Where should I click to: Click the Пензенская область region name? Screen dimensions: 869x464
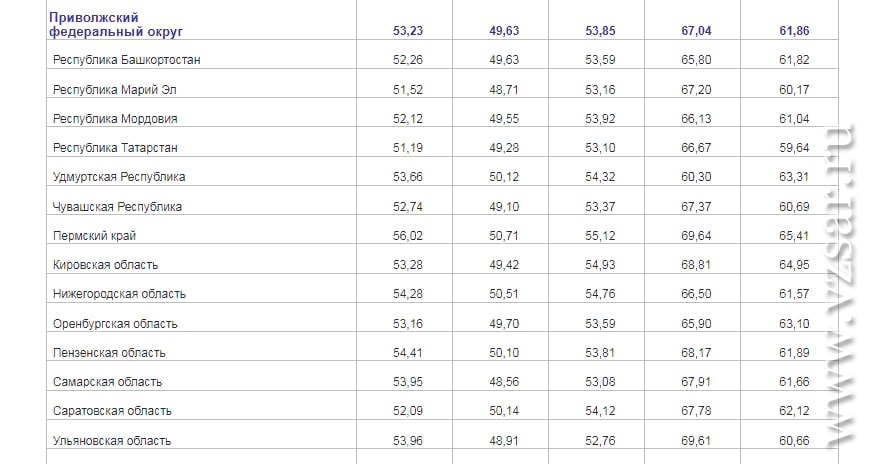(109, 353)
